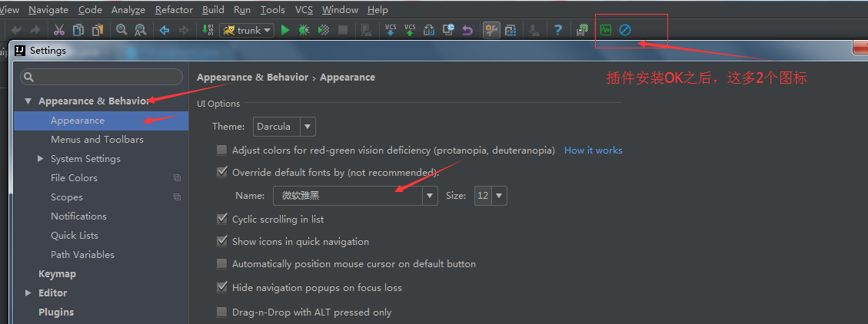Image resolution: width=868 pixels, height=324 pixels.
Task: Click the Settings wrench icon in toolbar
Action: tap(491, 30)
